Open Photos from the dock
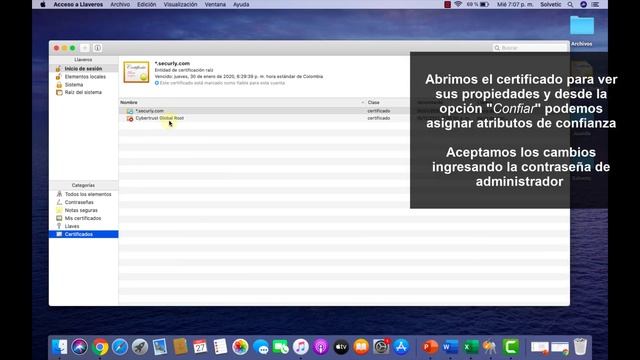Screen dimensions: 640x360 coord(240,347)
